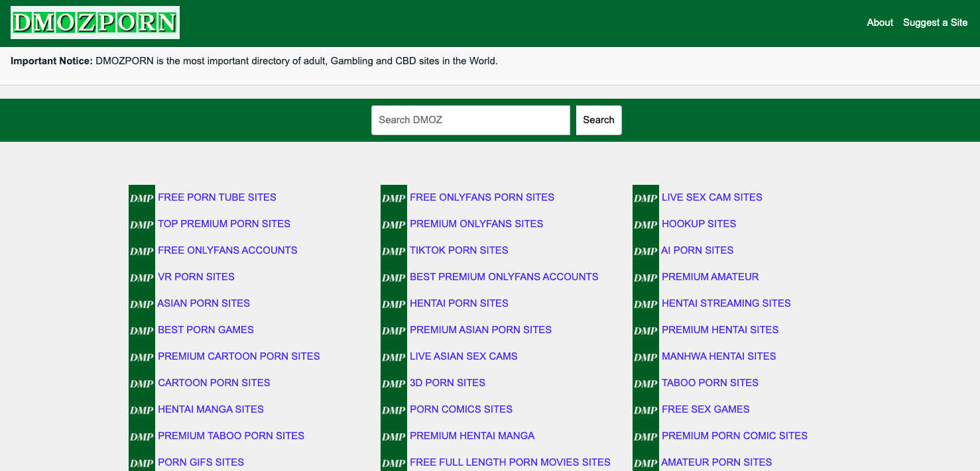Click the Search DMOZ input field
This screenshot has width=980, height=471.
coord(470,120)
